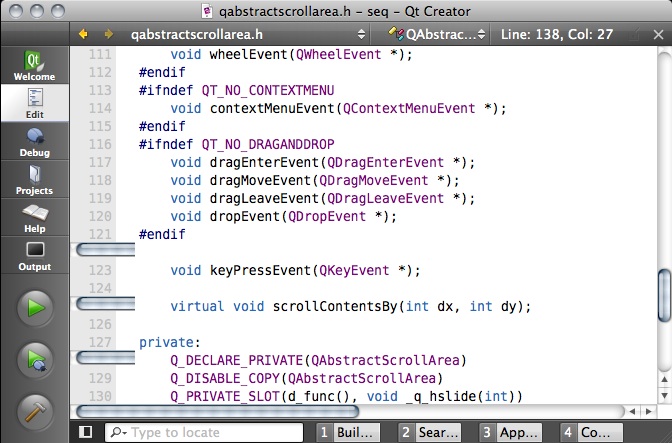Switch to Edit mode
Screen dimensions: 672x443
(34, 104)
